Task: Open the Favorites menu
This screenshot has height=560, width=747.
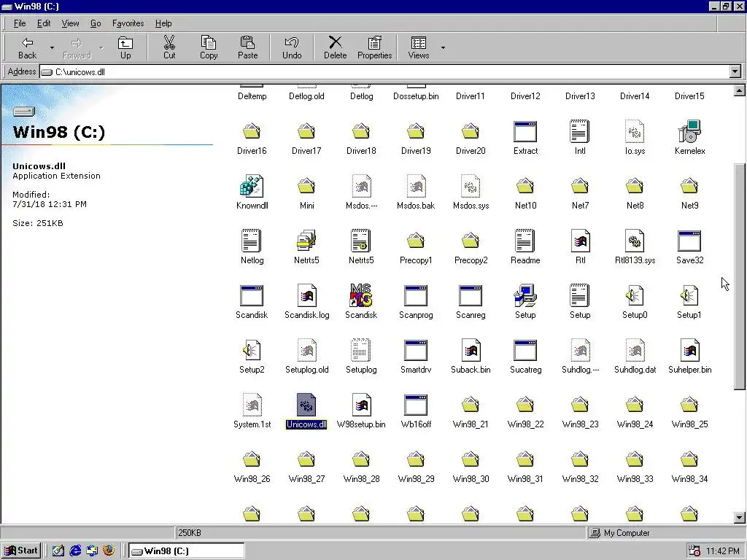Action: tap(128, 23)
